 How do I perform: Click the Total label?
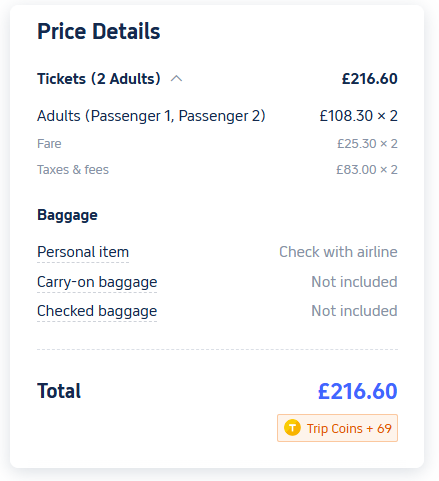[x=59, y=391]
